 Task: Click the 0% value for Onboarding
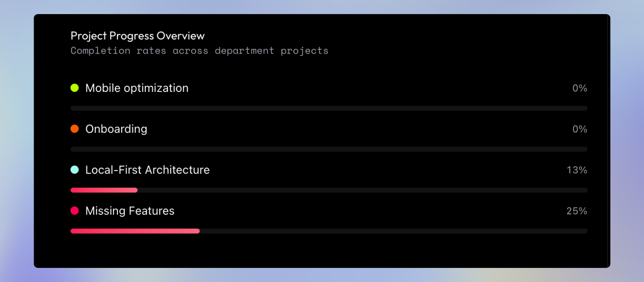[580, 129]
